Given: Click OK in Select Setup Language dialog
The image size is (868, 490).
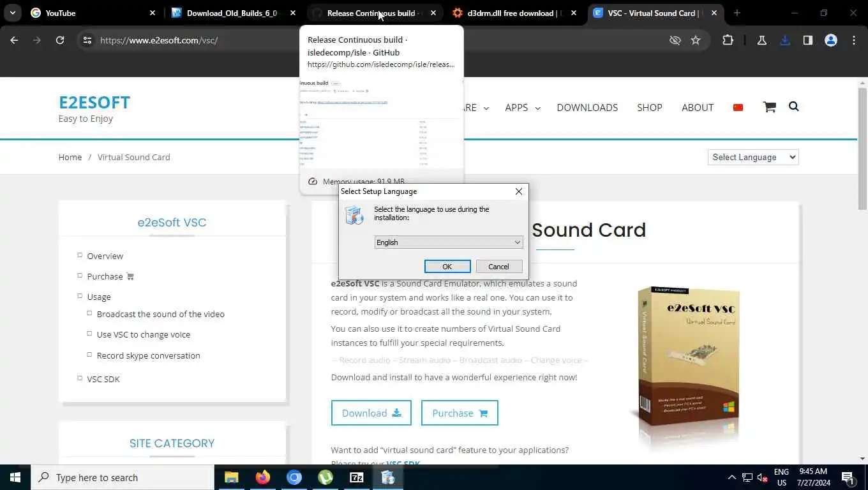Looking at the screenshot, I should click(447, 267).
